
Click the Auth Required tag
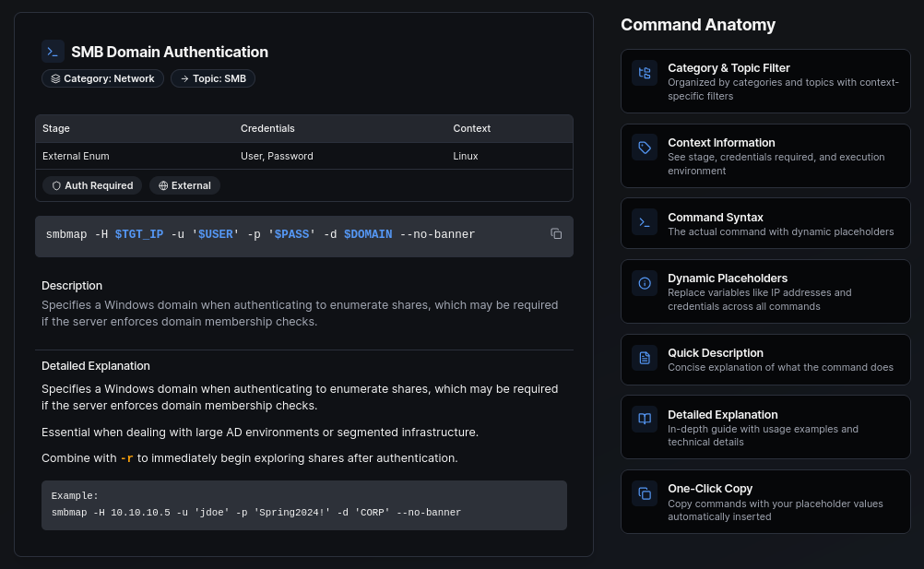[92, 185]
